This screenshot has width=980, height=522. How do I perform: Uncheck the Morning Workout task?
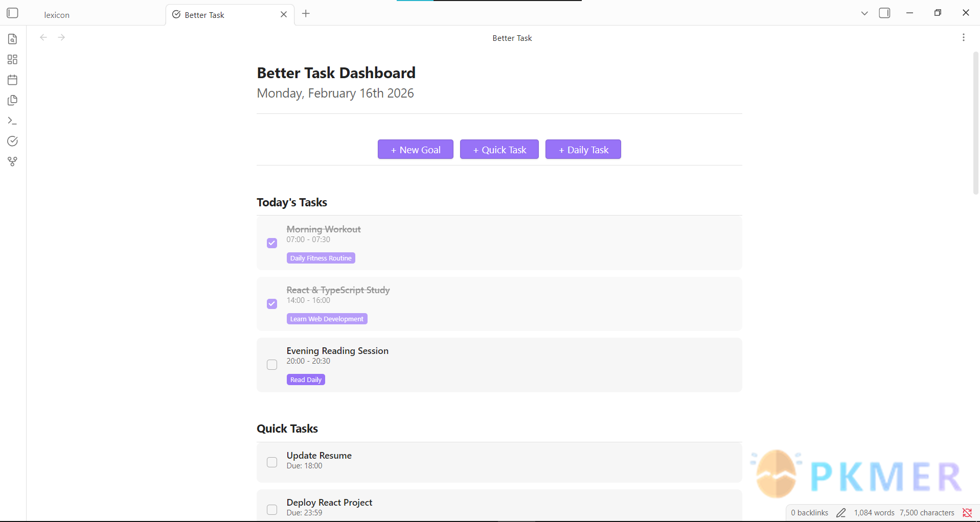click(x=272, y=243)
